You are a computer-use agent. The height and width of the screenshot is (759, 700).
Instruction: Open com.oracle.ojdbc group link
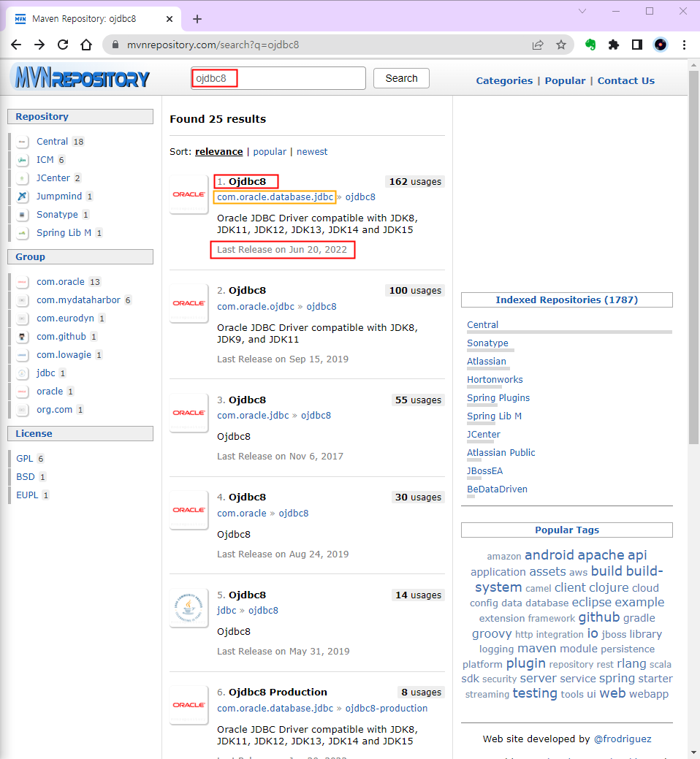pyautogui.click(x=256, y=306)
